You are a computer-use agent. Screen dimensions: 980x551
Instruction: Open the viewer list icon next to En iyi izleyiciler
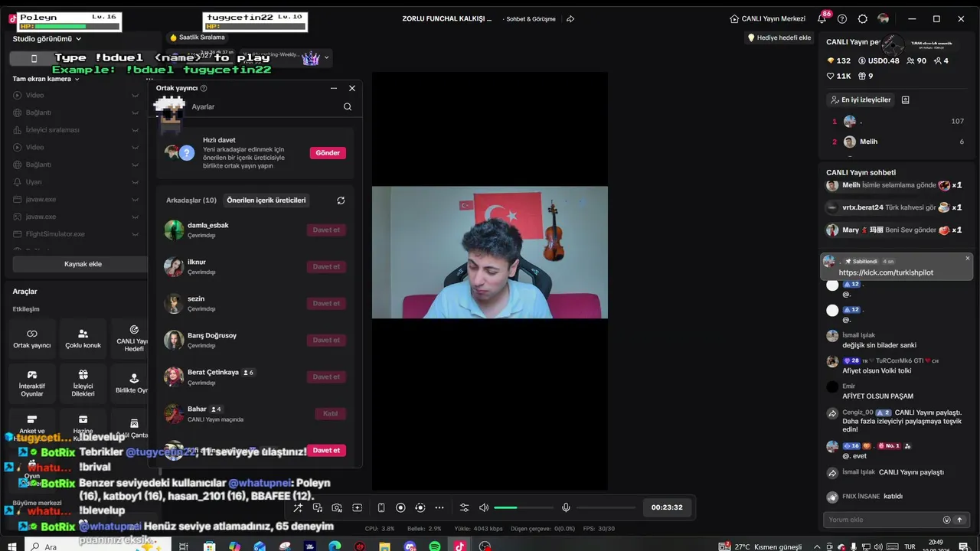pos(906,100)
